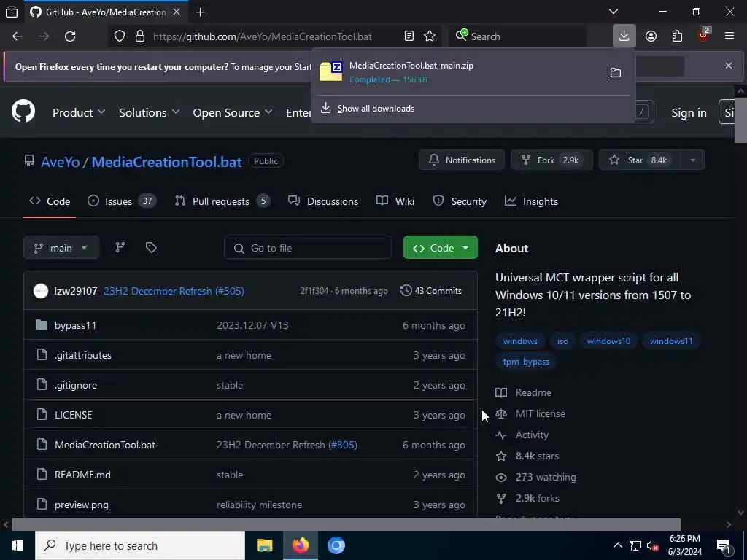
Task: Click the Notifications button
Action: (x=462, y=160)
